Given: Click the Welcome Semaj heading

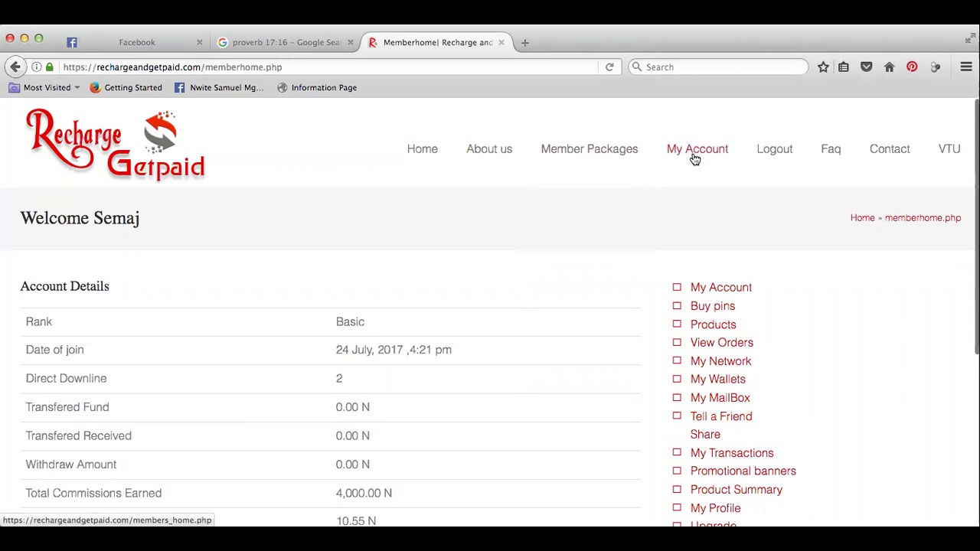Looking at the screenshot, I should coord(80,218).
